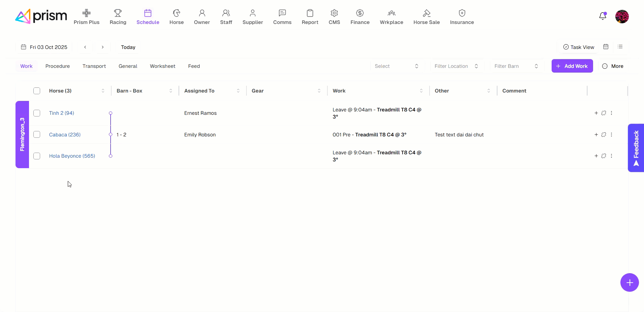Open three-dot menu for Tinh 2 row
The image size is (644, 312).
click(x=611, y=113)
